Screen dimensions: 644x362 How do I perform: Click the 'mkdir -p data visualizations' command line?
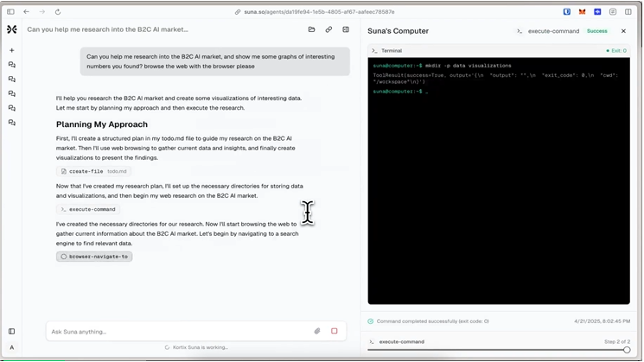469,66
